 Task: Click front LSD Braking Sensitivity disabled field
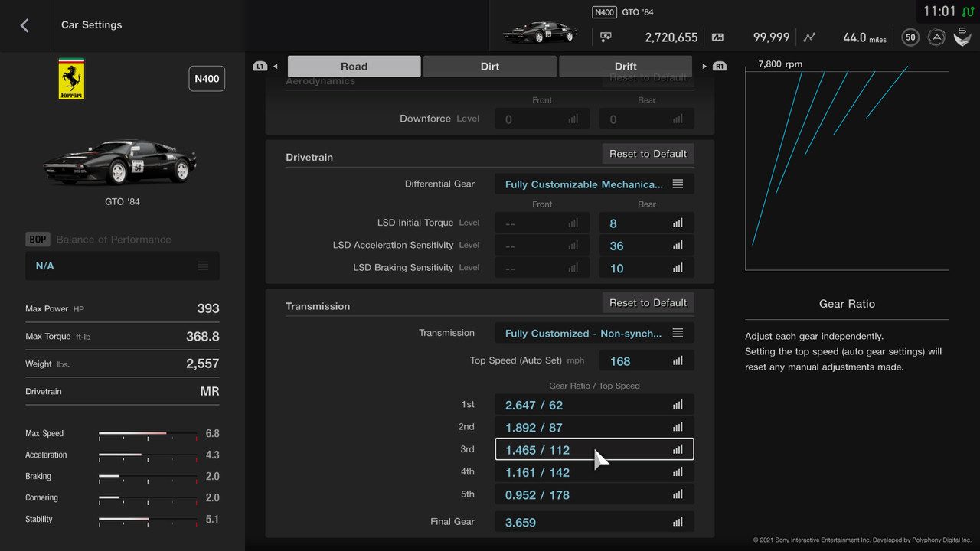coord(542,268)
